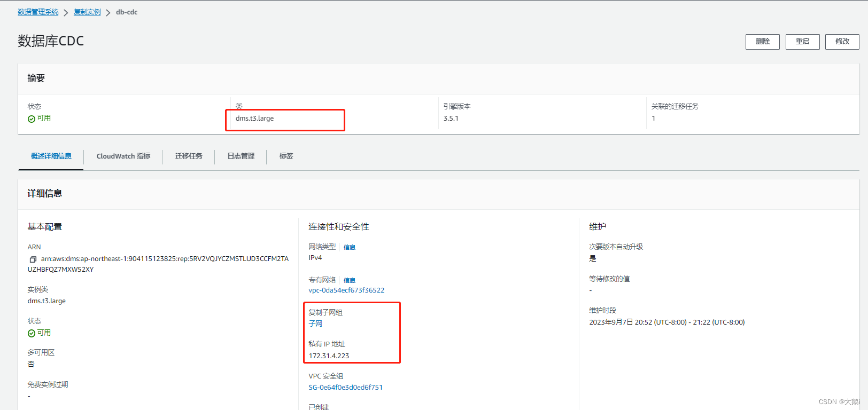The height and width of the screenshot is (410, 868).
Task: Open 信息 link next to 专有网络
Action: click(350, 280)
